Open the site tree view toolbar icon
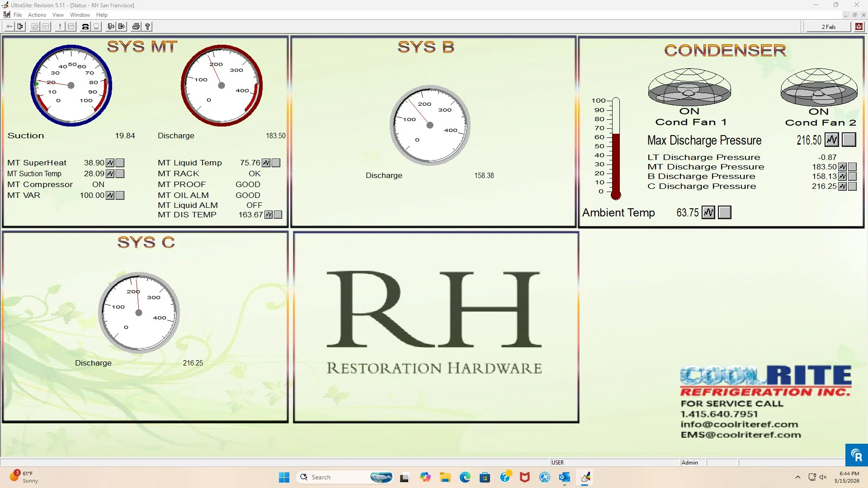Image resolution: width=868 pixels, height=488 pixels. [20, 27]
